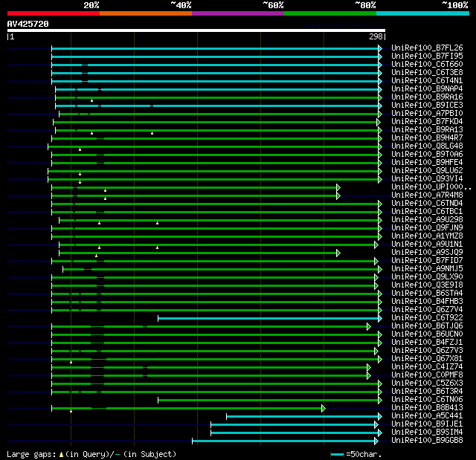Select the UniRef100_A7R4M8 label
This screenshot has height=460, width=476.
tap(427, 195)
